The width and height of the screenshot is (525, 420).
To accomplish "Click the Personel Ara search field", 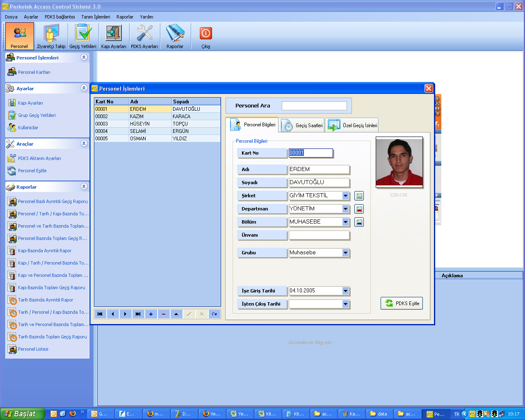I will (x=314, y=106).
